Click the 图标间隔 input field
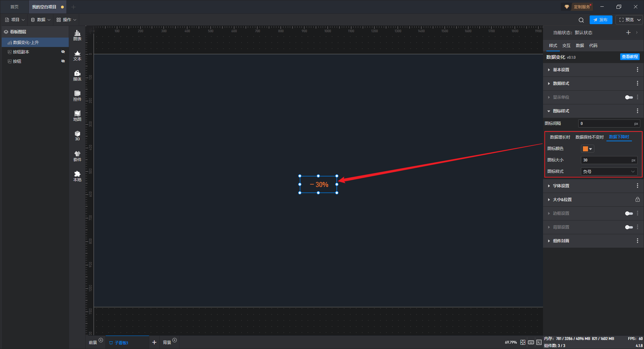The width and height of the screenshot is (644, 349). (609, 123)
